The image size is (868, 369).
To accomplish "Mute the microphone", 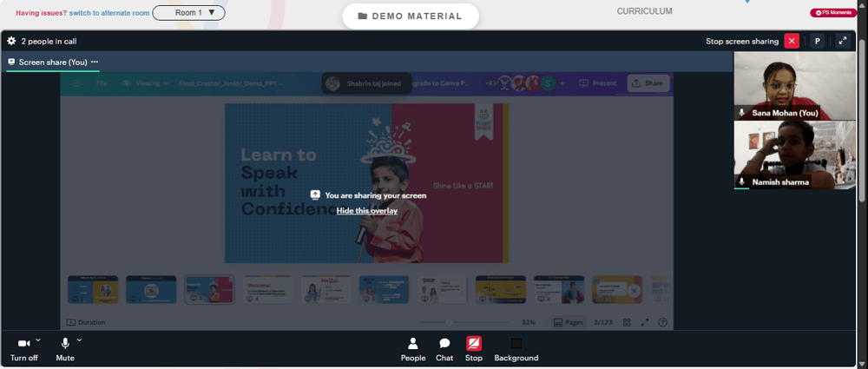I will click(x=65, y=350).
